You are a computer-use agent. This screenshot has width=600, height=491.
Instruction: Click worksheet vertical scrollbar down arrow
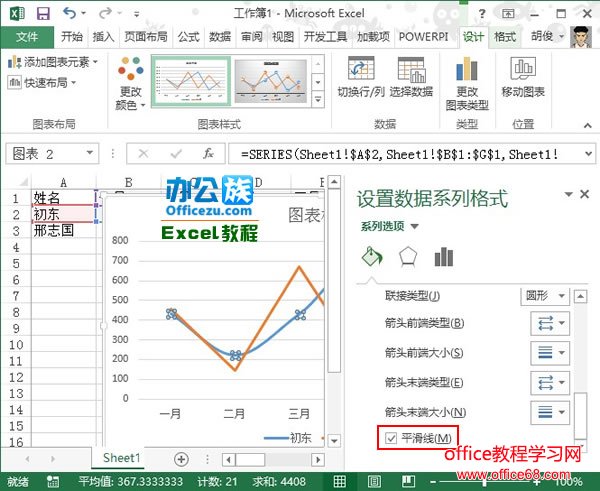[x=334, y=440]
